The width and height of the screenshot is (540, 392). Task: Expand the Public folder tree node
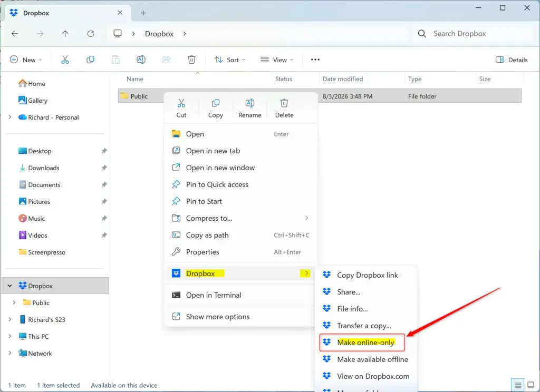(14, 302)
